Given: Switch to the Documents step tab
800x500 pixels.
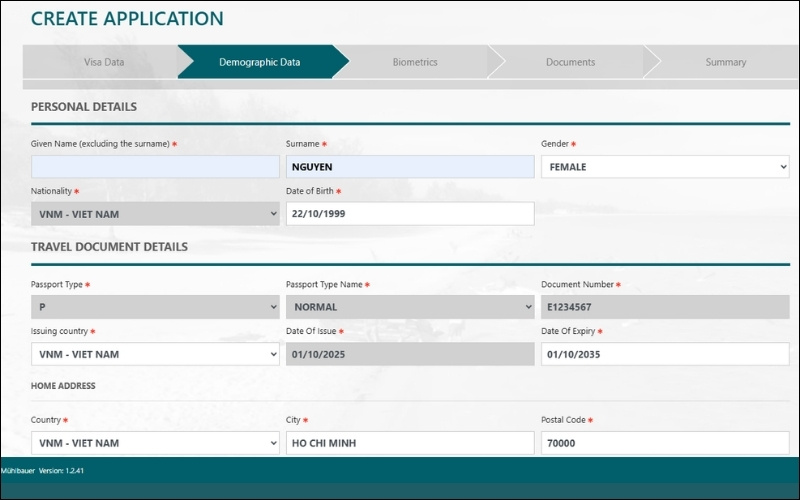Looking at the screenshot, I should (570, 62).
